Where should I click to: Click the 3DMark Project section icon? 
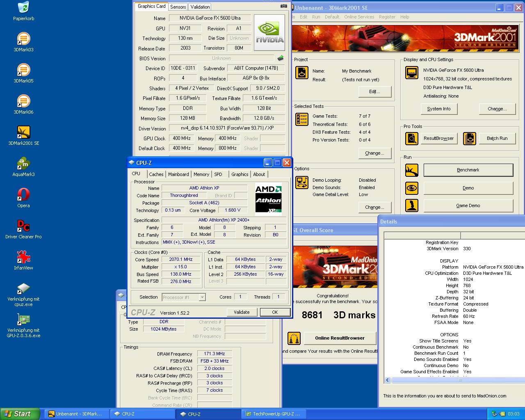[302, 73]
